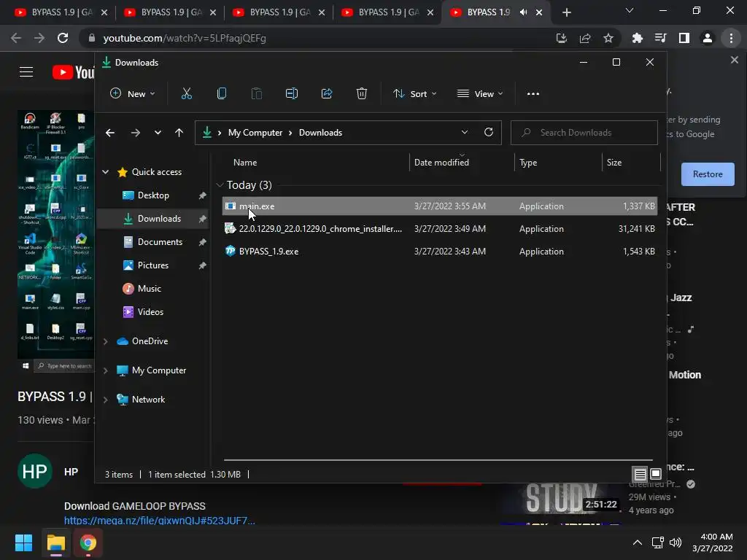This screenshot has height=560, width=747.
Task: Reload the YouTube page in Chrome
Action: [63, 38]
